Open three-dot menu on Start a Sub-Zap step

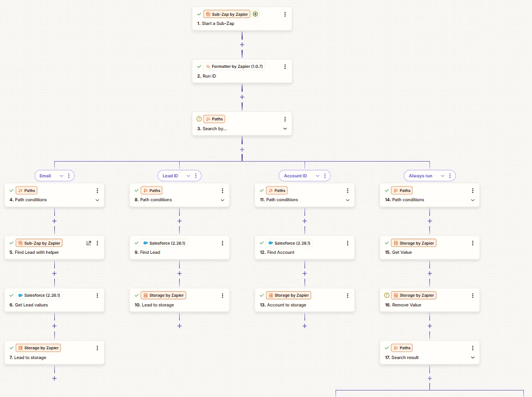pos(285,14)
